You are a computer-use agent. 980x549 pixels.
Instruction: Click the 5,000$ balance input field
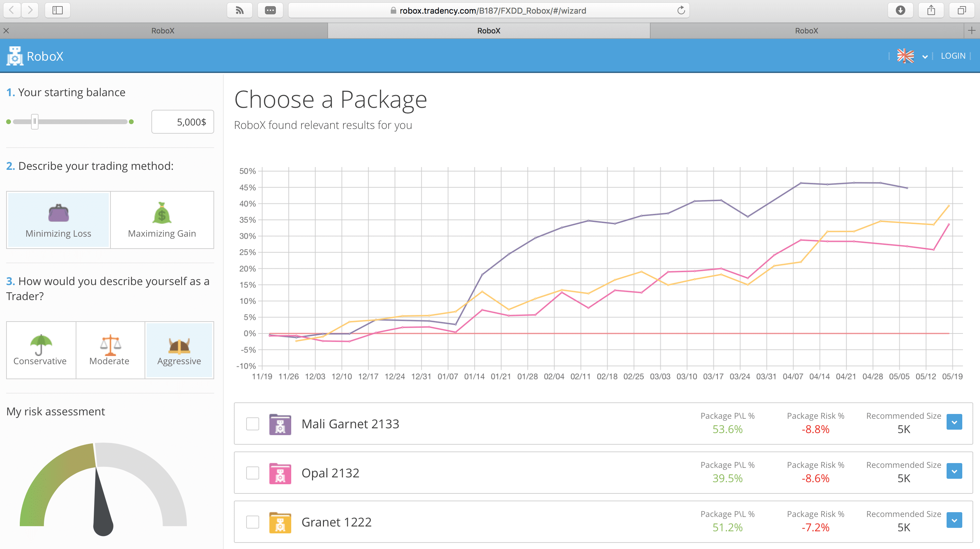pos(183,122)
